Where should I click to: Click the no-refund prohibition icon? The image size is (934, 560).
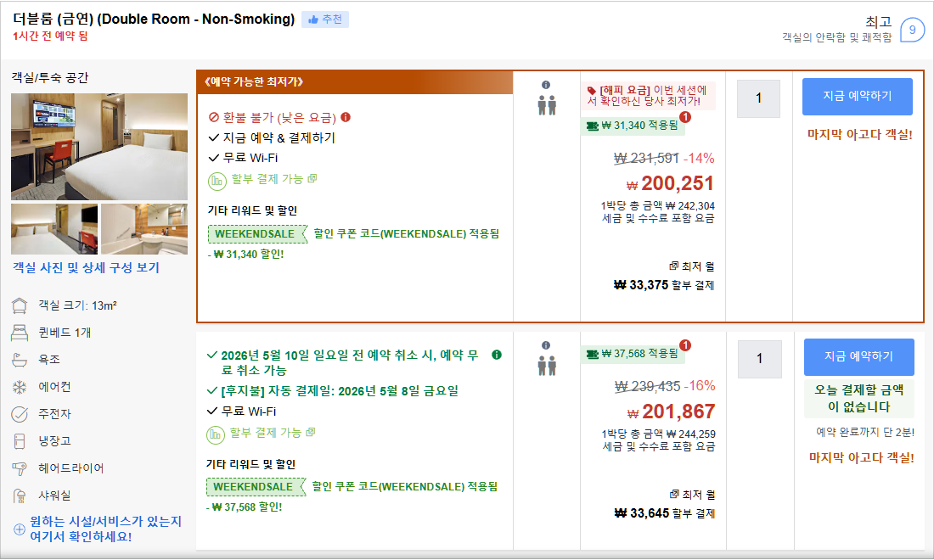pyautogui.click(x=214, y=118)
